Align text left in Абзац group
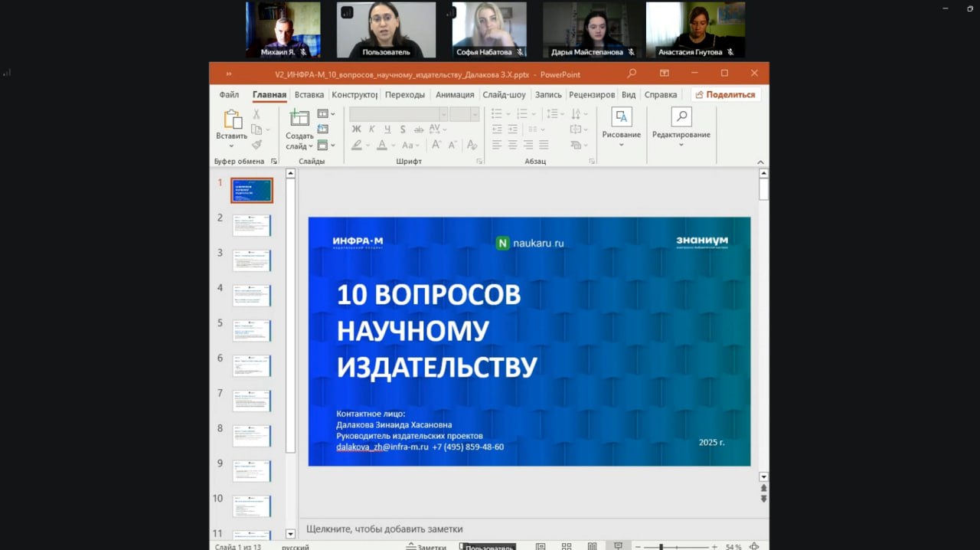Screen dimensions: 980x550 click(497, 145)
